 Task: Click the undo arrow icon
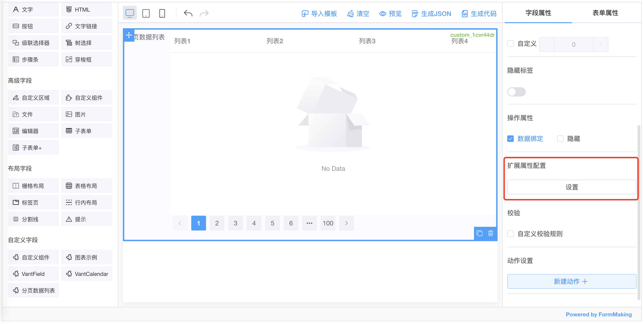(188, 13)
